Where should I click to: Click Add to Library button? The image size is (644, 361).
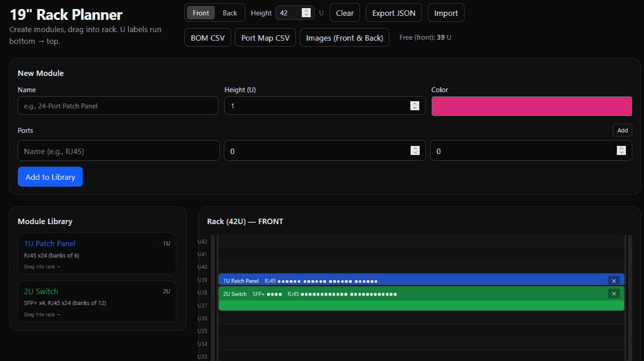[x=50, y=177]
